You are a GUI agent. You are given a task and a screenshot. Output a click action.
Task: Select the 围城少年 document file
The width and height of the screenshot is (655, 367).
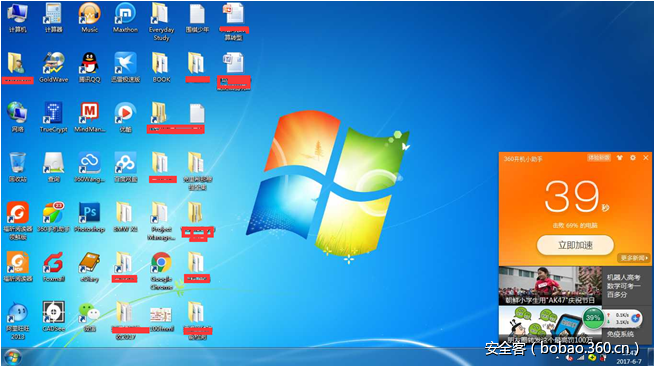pos(197,18)
